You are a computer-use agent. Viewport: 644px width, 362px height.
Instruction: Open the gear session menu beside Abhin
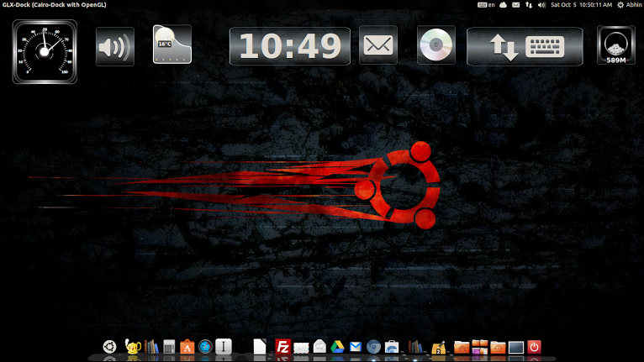[x=620, y=5]
